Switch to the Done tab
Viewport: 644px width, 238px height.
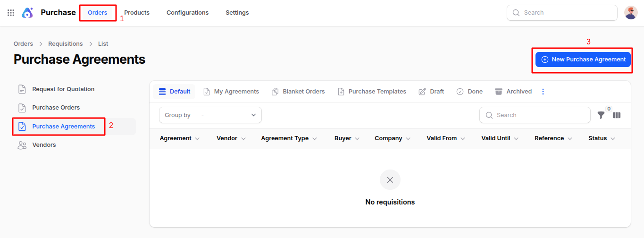click(x=469, y=92)
